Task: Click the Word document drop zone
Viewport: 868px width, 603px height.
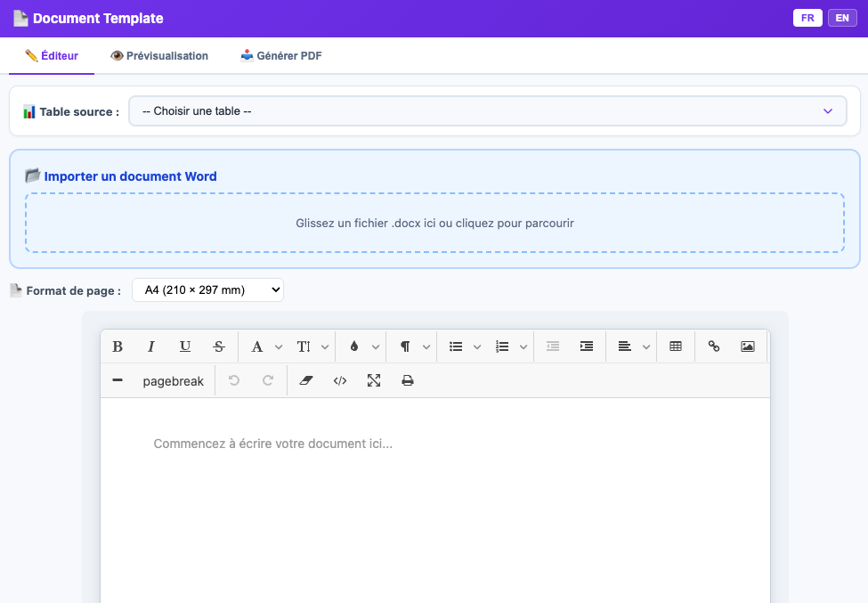Action: 434,223
